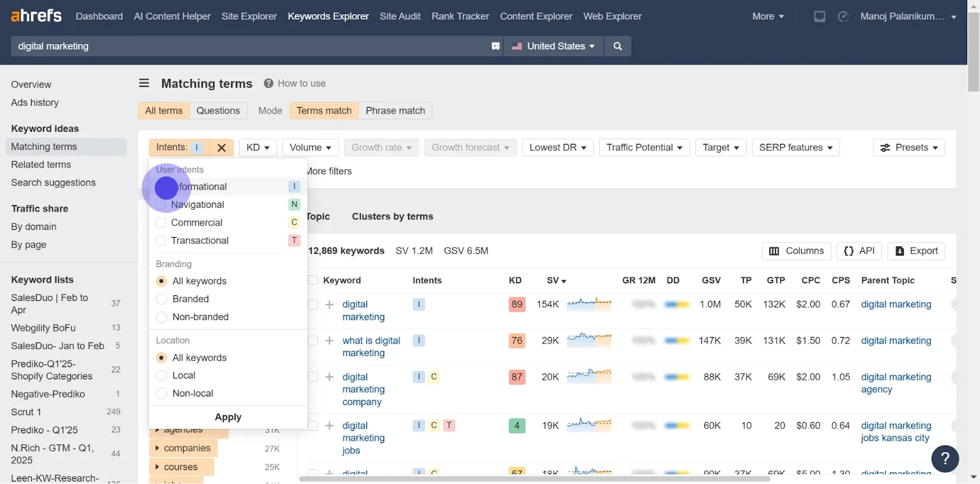Click the SV trend chart for 'digital marketing'
980x484 pixels.
[x=589, y=304]
